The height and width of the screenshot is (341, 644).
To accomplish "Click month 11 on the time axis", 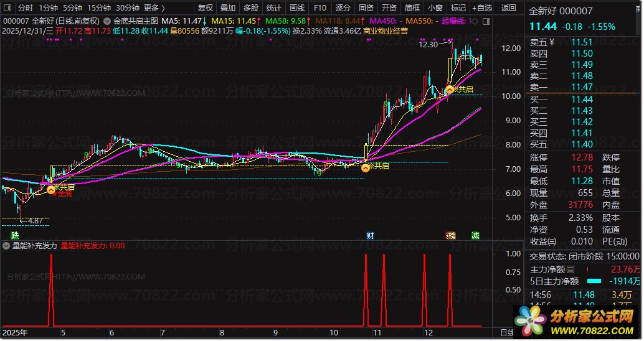I will [377, 333].
